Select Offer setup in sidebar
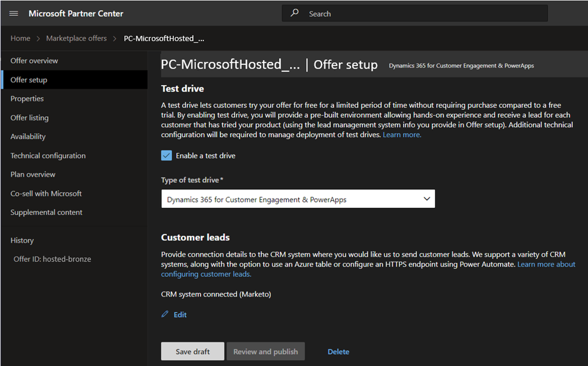The image size is (588, 366). pyautogui.click(x=29, y=80)
